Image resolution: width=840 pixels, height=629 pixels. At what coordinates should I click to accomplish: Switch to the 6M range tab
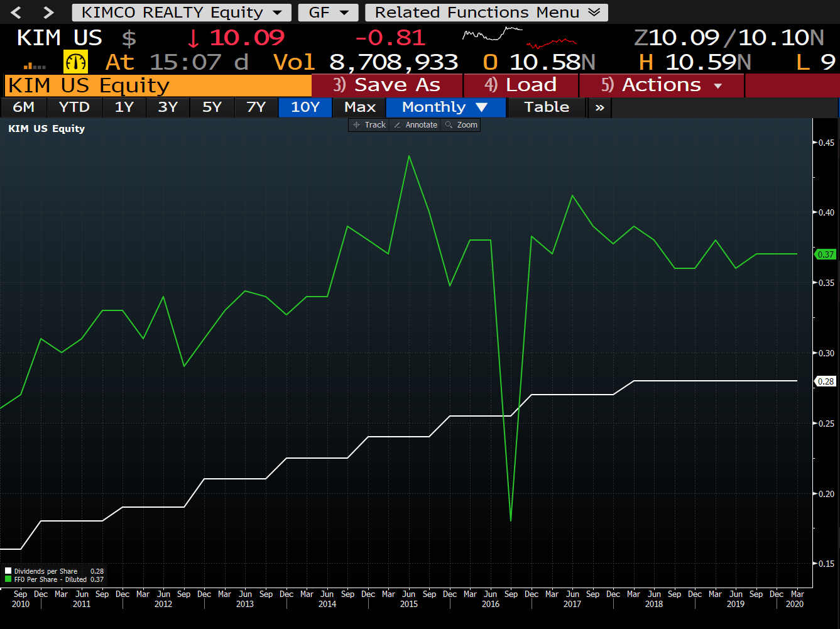(x=24, y=107)
